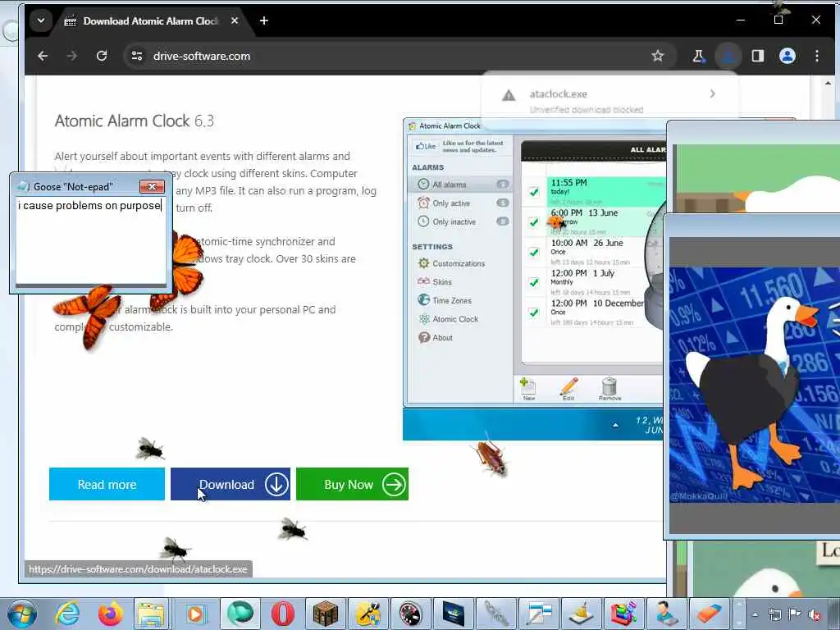Click the Edit pencil icon in the screenshot
The height and width of the screenshot is (630, 840).
[568, 388]
